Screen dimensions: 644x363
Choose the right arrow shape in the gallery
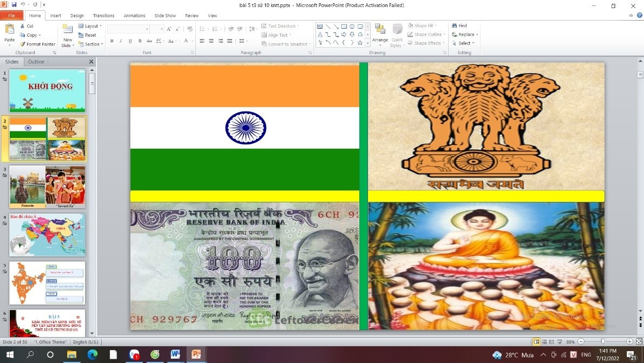click(344, 35)
